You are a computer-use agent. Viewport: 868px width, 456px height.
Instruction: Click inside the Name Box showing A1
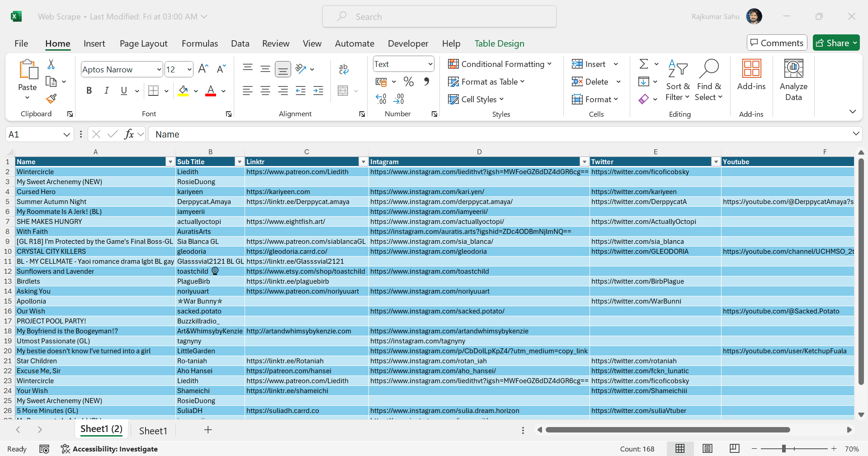(x=34, y=134)
